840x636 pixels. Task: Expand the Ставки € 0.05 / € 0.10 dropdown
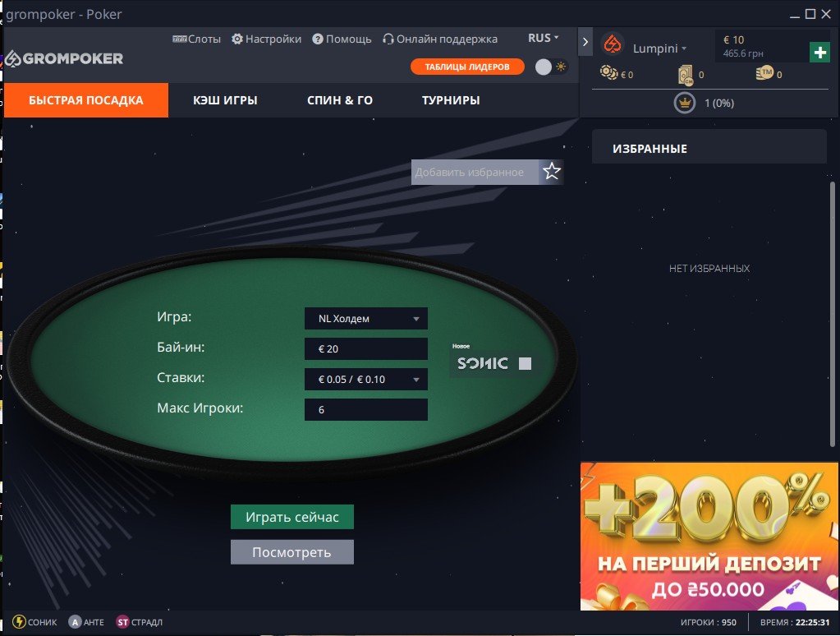pos(366,379)
